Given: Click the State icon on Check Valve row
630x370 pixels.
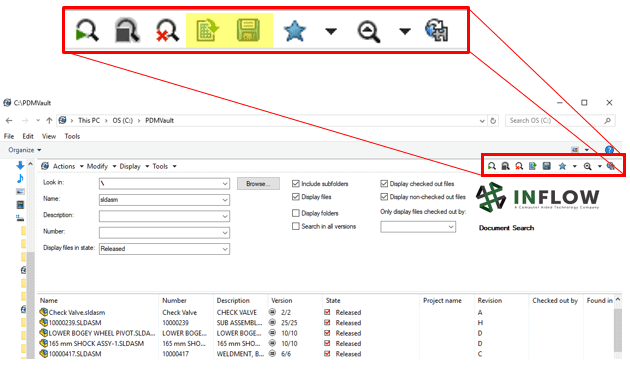Looking at the screenshot, I should pyautogui.click(x=327, y=312).
